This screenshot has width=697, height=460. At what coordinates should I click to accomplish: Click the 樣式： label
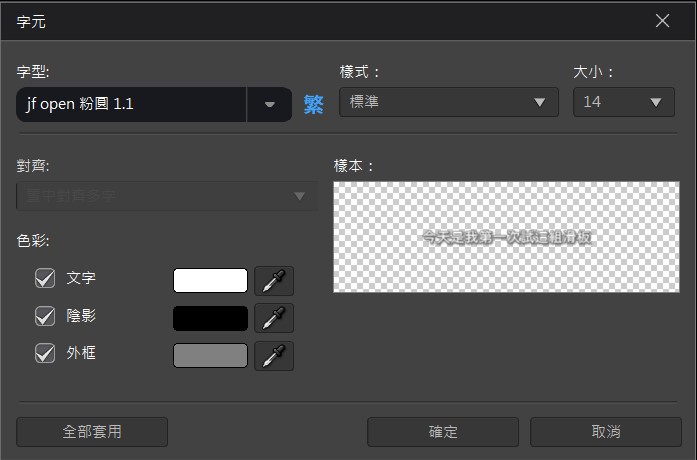(360, 72)
